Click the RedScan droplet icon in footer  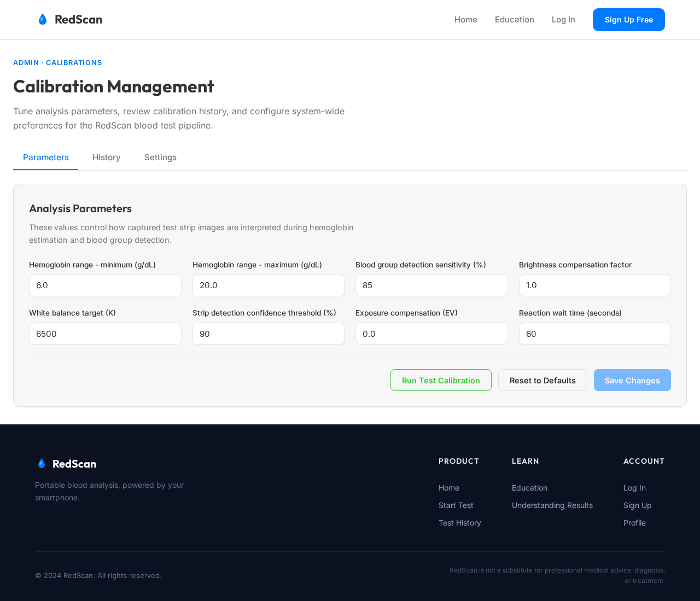[42, 463]
